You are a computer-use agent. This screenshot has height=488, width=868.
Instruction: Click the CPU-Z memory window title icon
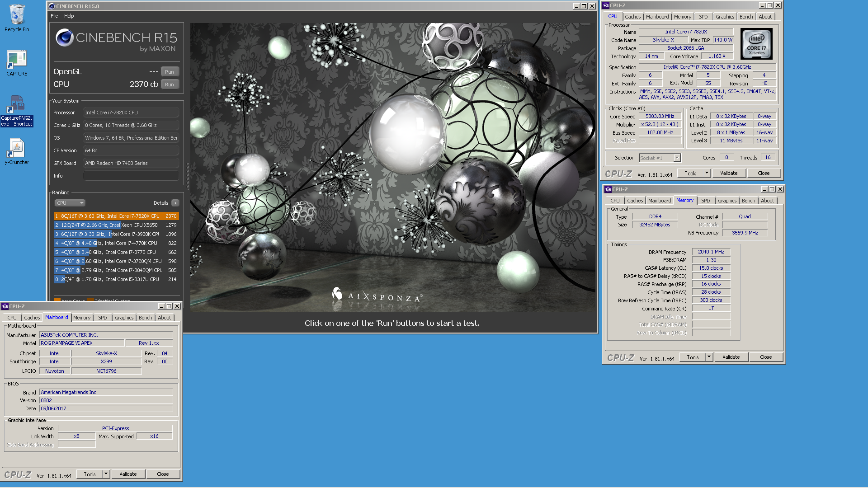point(608,189)
